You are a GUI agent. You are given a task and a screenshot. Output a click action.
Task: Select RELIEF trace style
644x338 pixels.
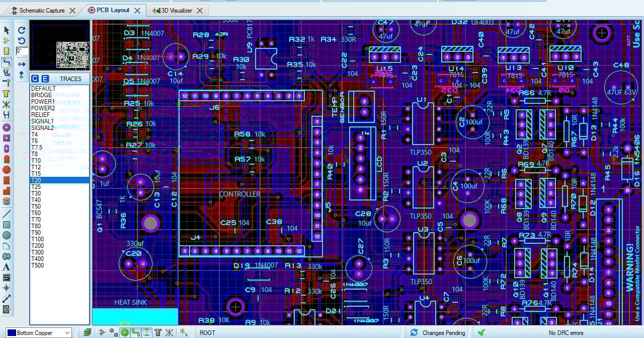(59, 115)
